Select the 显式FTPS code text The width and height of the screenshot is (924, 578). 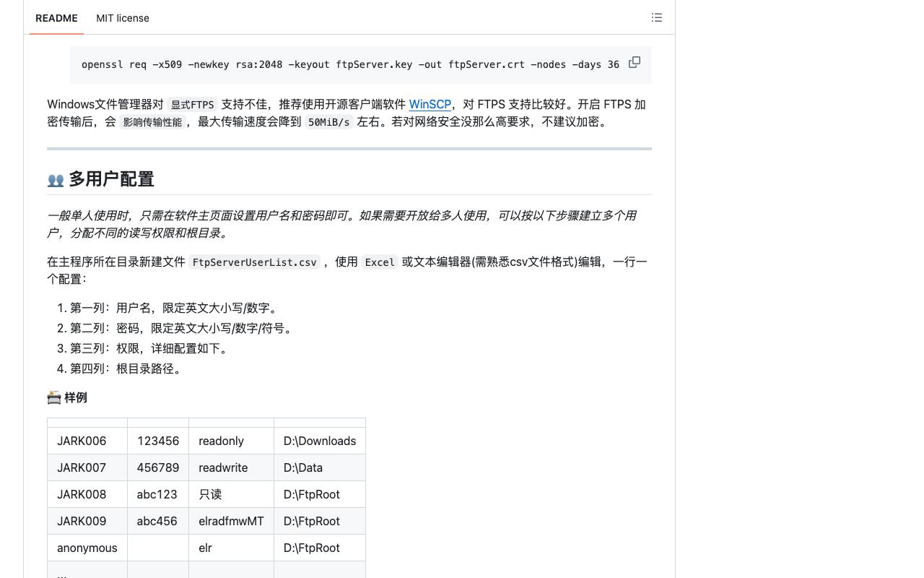[x=192, y=105]
